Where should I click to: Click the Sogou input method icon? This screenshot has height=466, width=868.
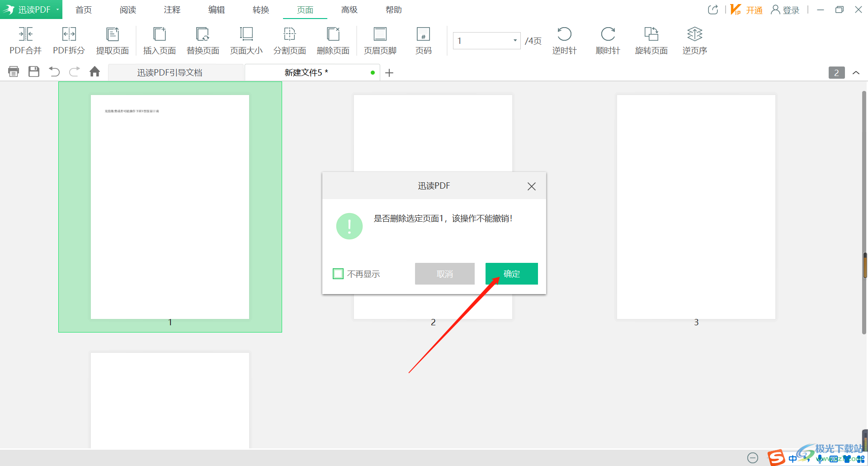pyautogui.click(x=777, y=458)
